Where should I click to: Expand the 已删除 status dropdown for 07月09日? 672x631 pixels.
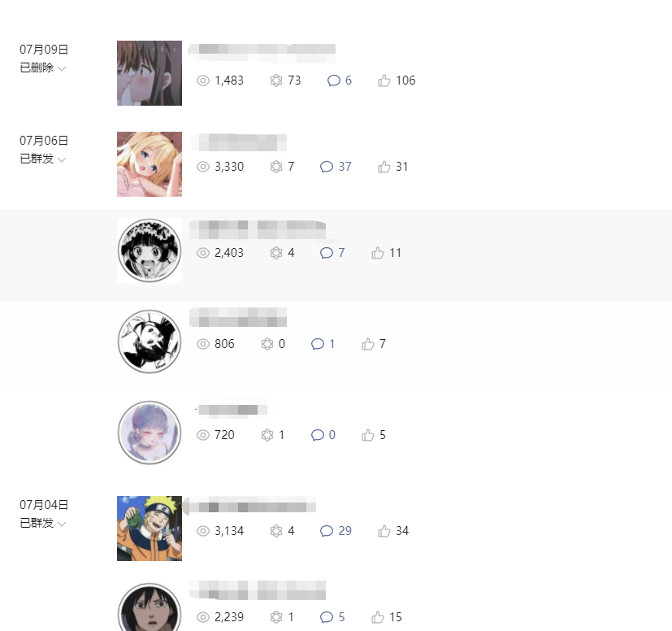coord(43,67)
